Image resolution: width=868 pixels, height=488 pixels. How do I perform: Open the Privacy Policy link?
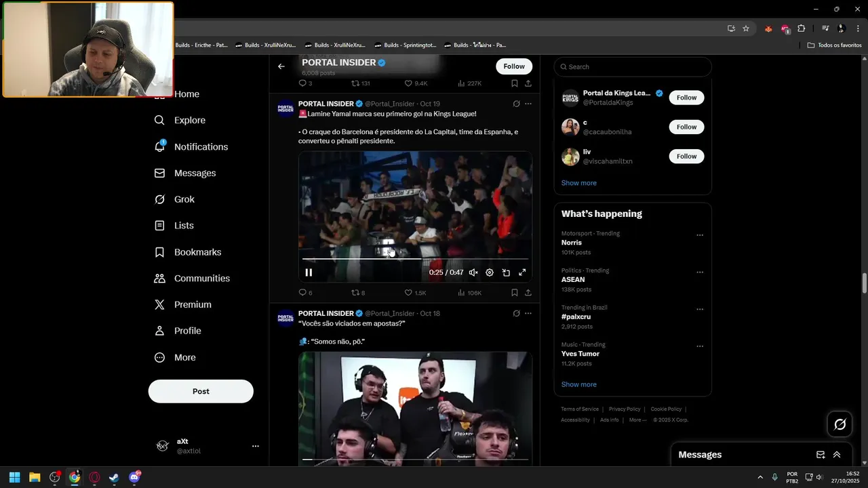625,409
